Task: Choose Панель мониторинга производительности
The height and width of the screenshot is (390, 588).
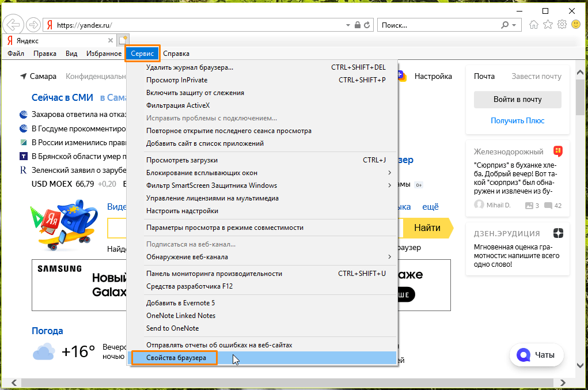Action: [x=262, y=274]
